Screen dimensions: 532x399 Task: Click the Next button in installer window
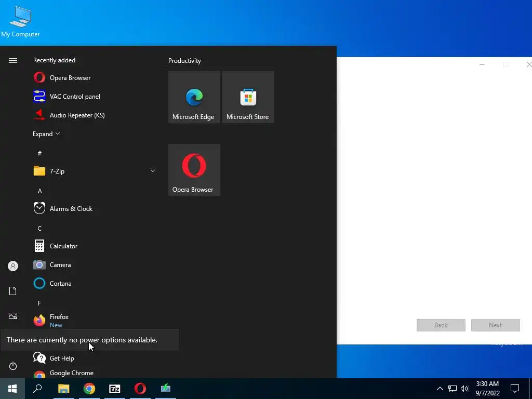click(x=495, y=325)
